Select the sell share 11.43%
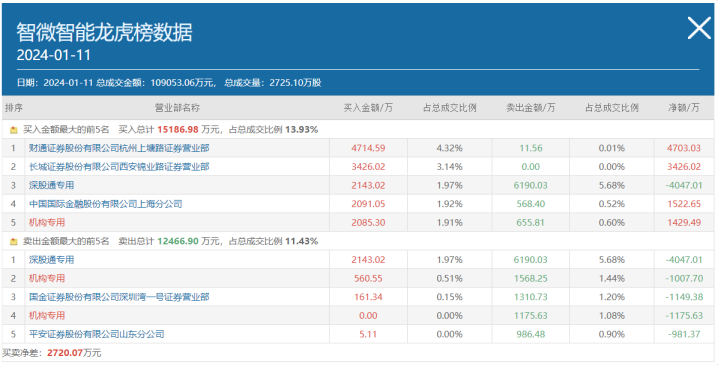The width and height of the screenshot is (718, 365). click(x=301, y=241)
